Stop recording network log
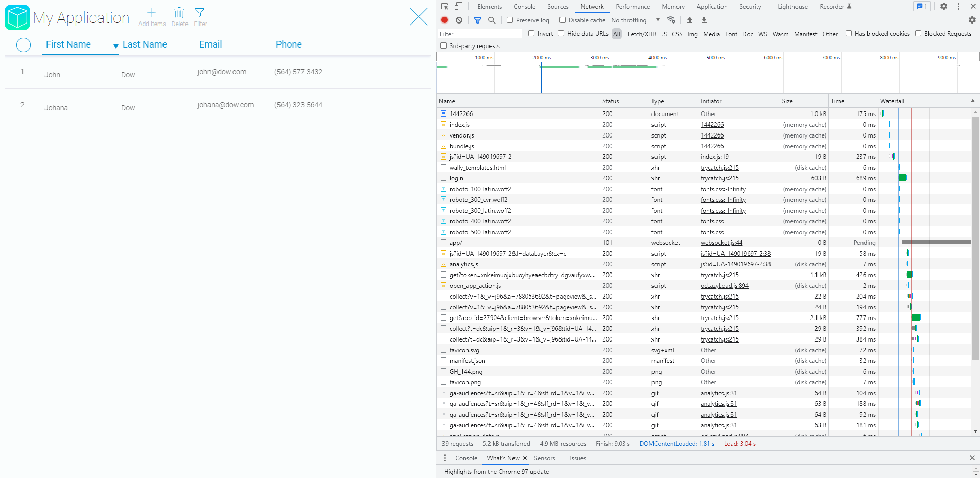Image resolution: width=980 pixels, height=478 pixels. pyautogui.click(x=445, y=20)
